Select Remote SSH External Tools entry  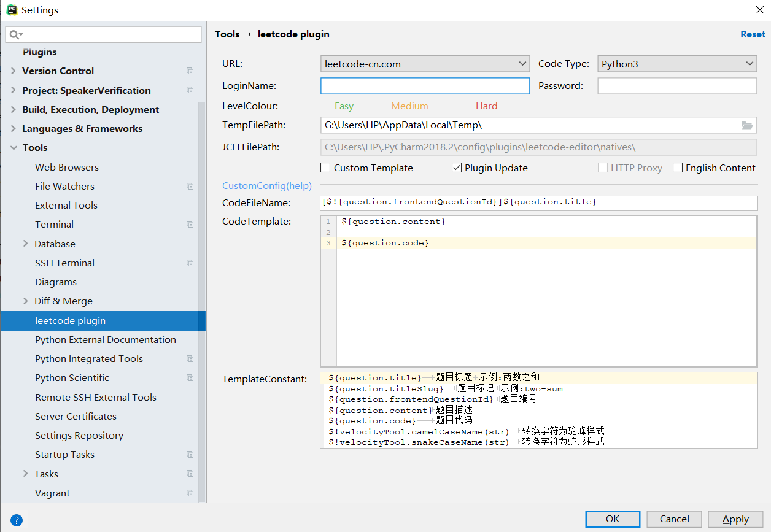coord(96,397)
